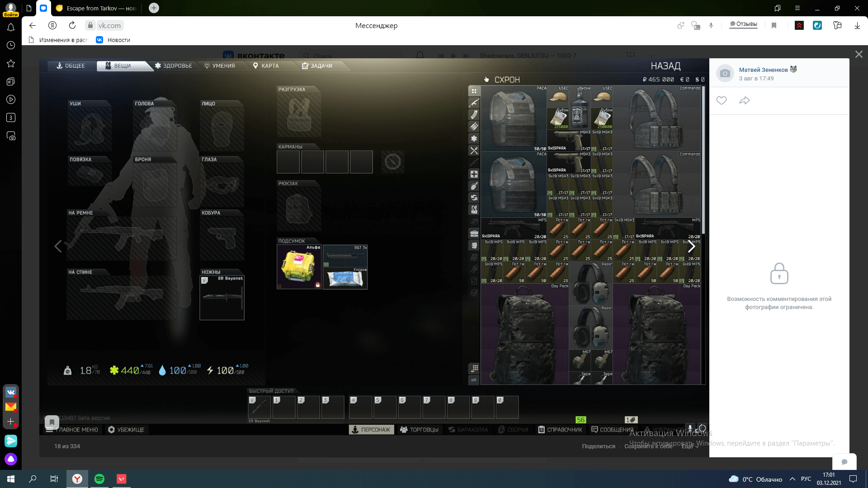The width and height of the screenshot is (868, 488).
Task: Open the VK app in sidebar
Action: (x=11, y=392)
